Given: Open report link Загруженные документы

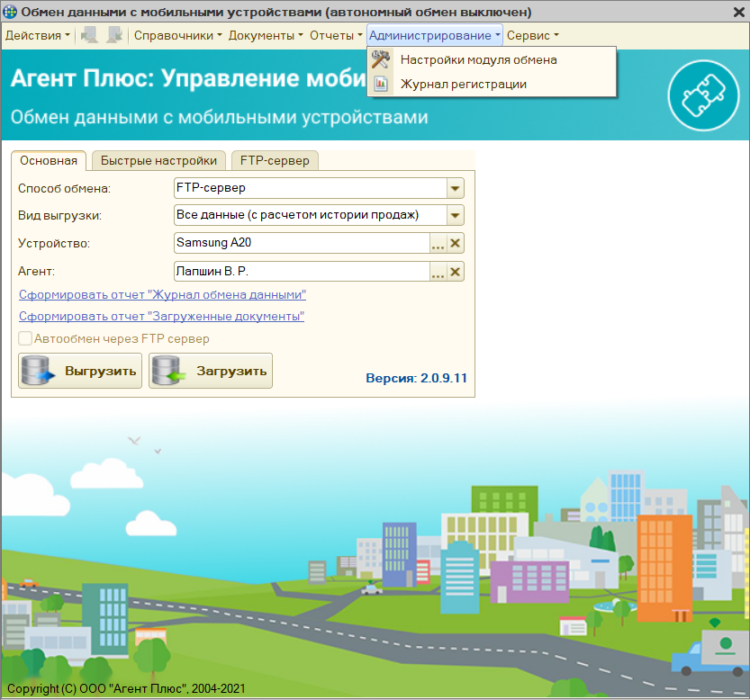Looking at the screenshot, I should click(x=162, y=316).
